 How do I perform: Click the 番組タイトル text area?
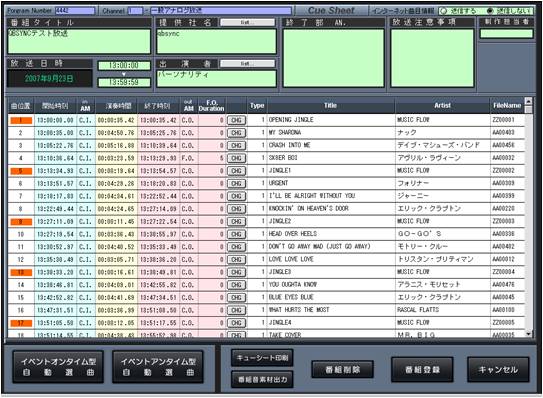(x=79, y=41)
